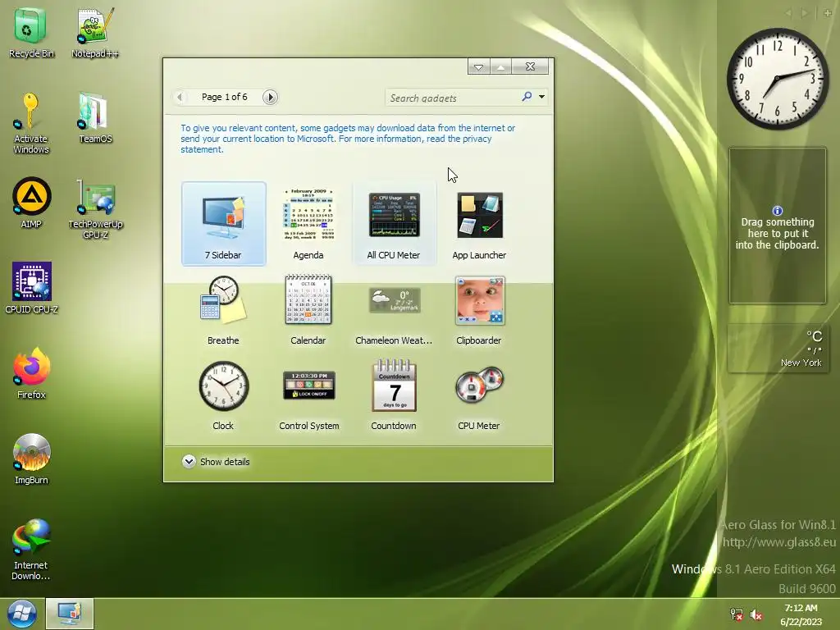Open the Notepad++ desktop shortcut

point(95,33)
